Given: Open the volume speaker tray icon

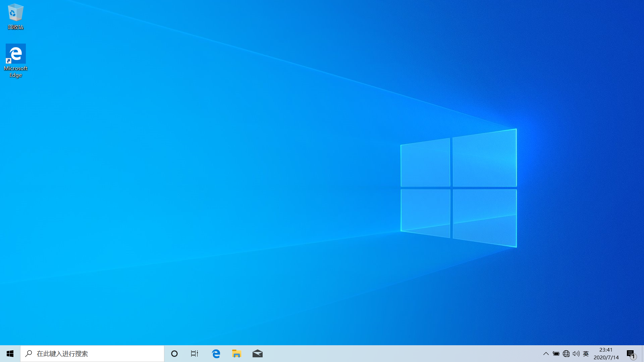Looking at the screenshot, I should click(576, 354).
